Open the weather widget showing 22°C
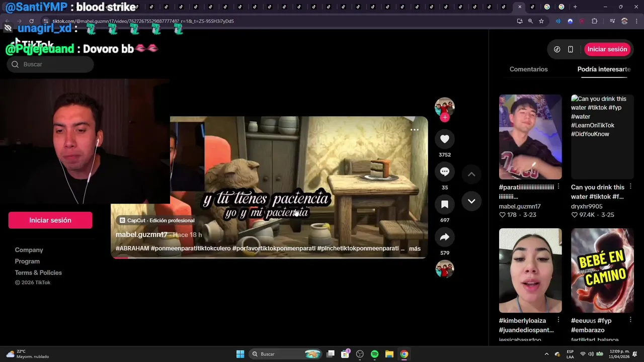The width and height of the screenshot is (644, 362). coord(28,354)
